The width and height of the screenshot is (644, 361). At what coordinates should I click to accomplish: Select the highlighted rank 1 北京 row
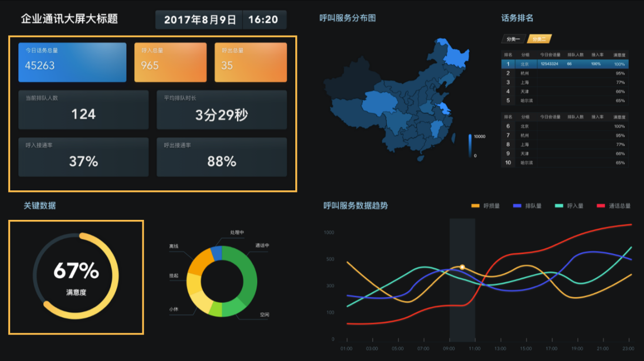564,64
